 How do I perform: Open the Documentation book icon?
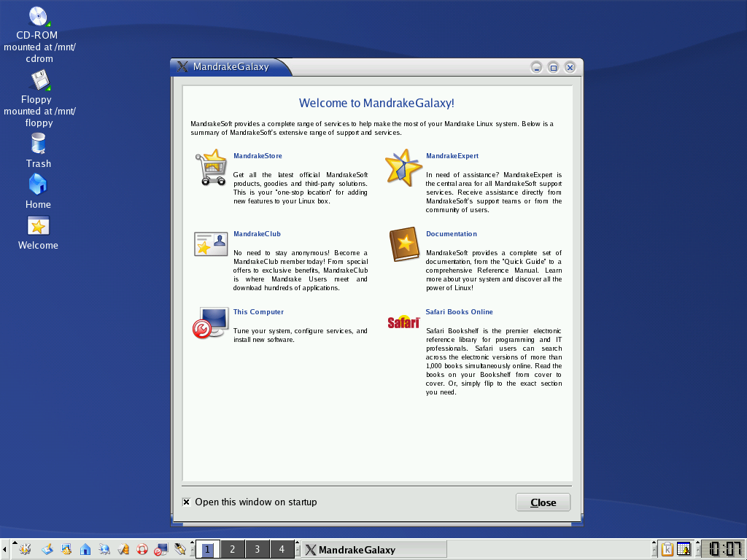click(404, 244)
